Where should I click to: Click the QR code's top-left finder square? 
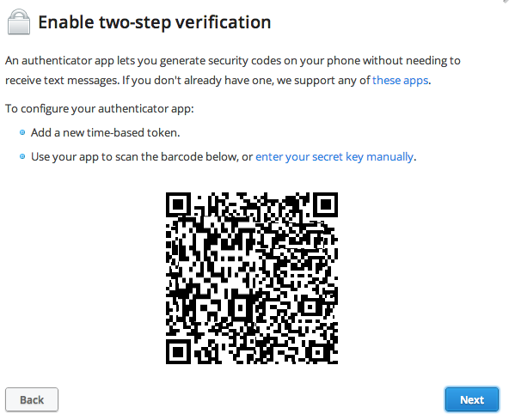(x=178, y=204)
